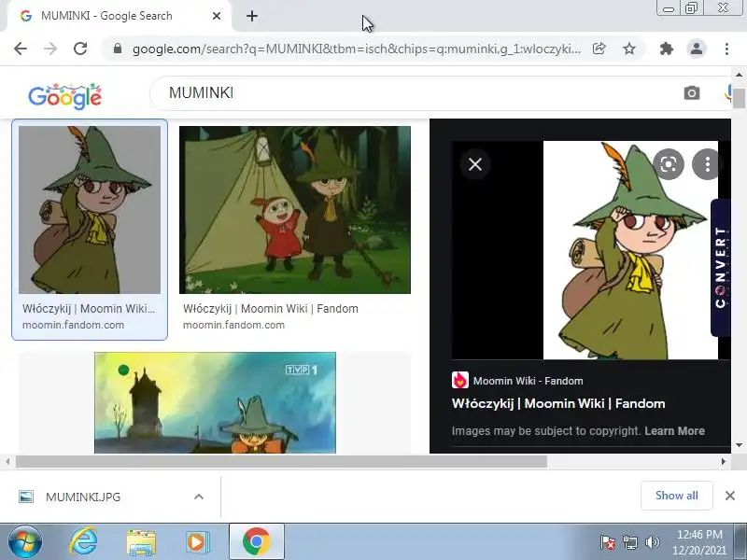Click horizontal scrollbar left arrow
Viewport: 747px width, 560px height.
tap(7, 461)
